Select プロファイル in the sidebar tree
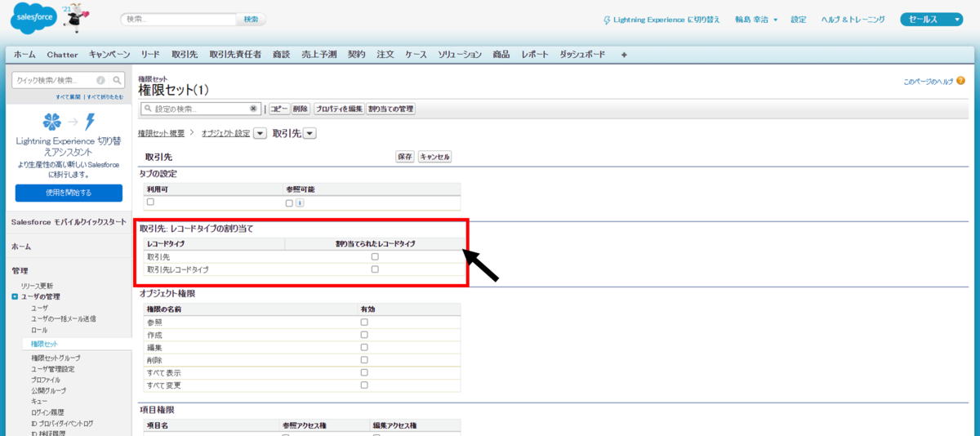This screenshot has height=436, width=980. [x=46, y=380]
